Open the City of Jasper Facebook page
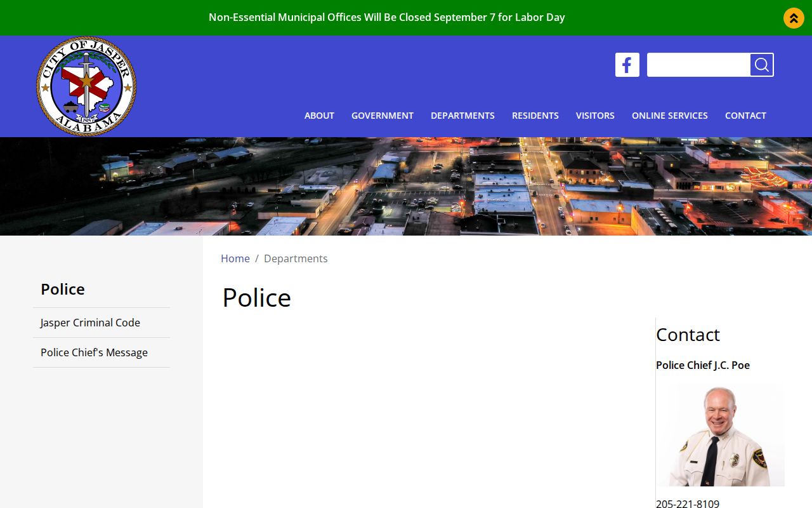Viewport: 812px width, 508px height. click(x=627, y=65)
